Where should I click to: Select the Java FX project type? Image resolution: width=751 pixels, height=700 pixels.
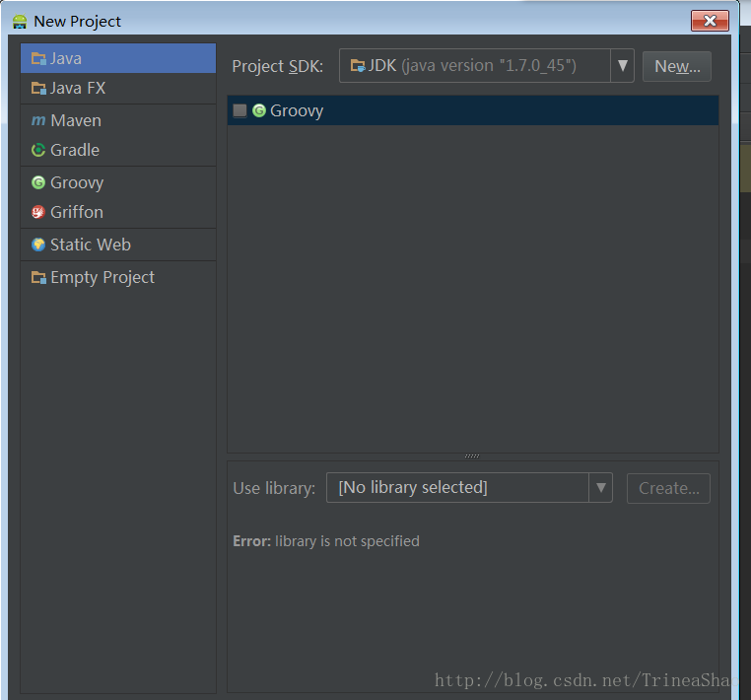point(118,88)
